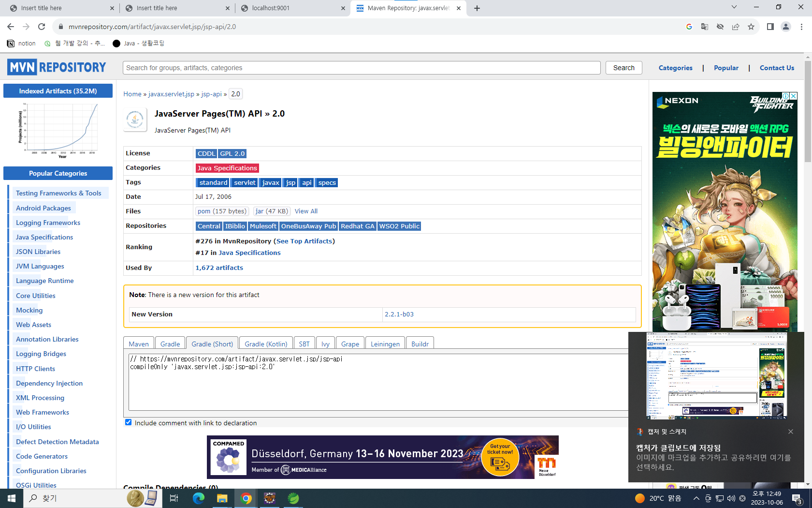Screen dimensions: 812x508
Task: Launch Microsoft Edge from taskbar
Action: pyautogui.click(x=198, y=498)
